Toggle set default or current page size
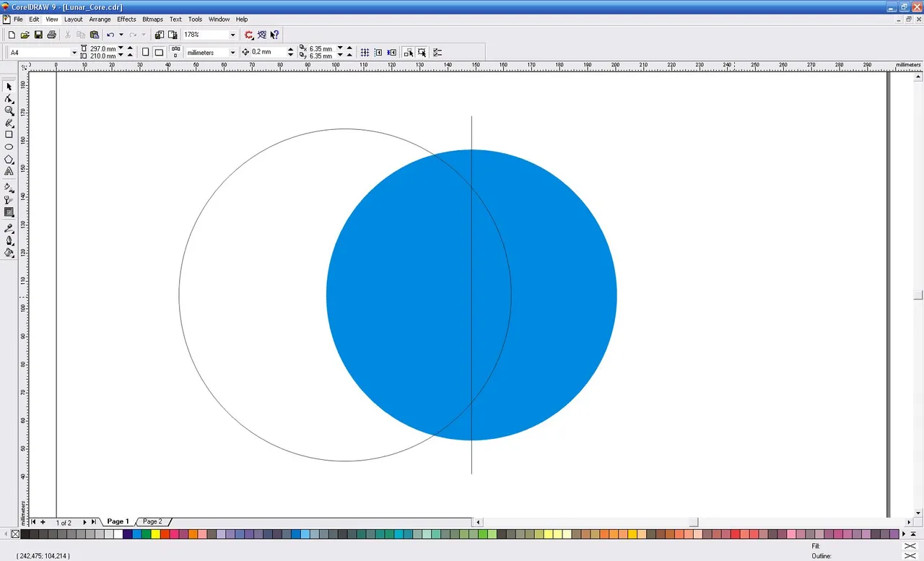924x561 pixels. tap(176, 53)
